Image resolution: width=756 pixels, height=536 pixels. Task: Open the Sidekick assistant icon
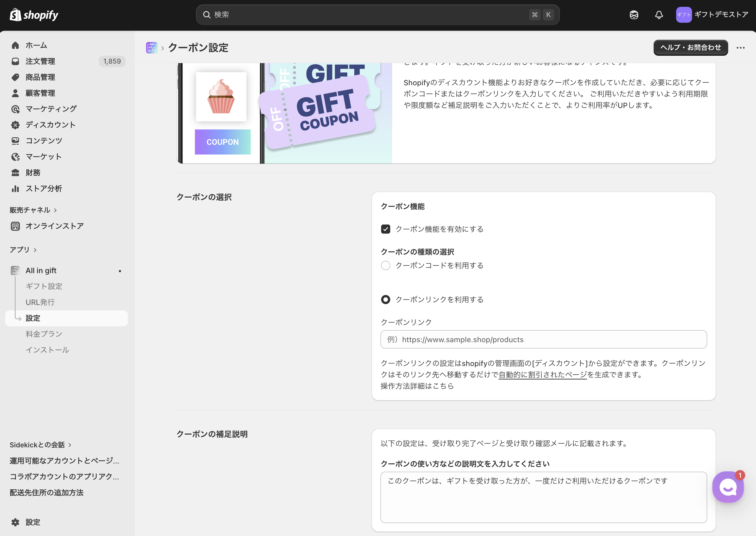[634, 15]
